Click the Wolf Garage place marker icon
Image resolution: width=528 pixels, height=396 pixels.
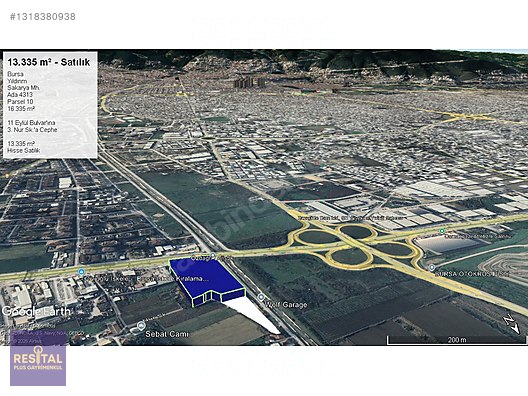[x=261, y=297]
